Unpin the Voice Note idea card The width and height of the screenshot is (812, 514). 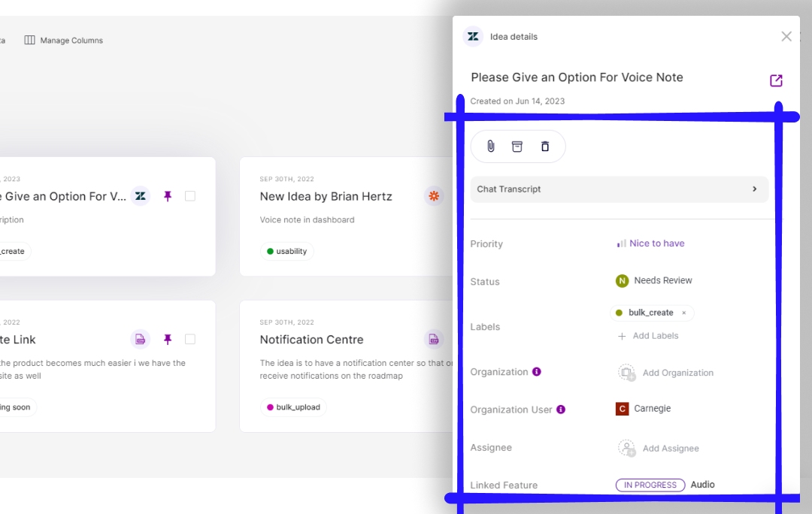tap(168, 196)
